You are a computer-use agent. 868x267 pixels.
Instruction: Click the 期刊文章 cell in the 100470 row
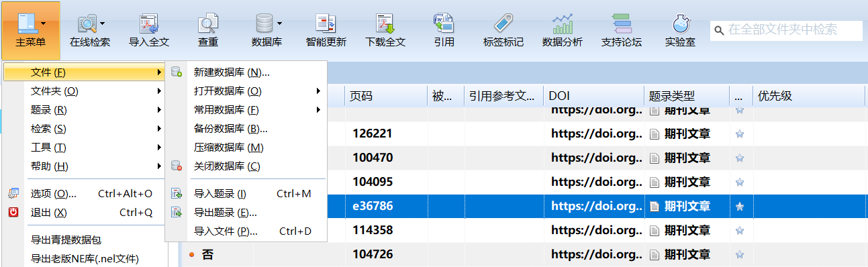(x=687, y=158)
